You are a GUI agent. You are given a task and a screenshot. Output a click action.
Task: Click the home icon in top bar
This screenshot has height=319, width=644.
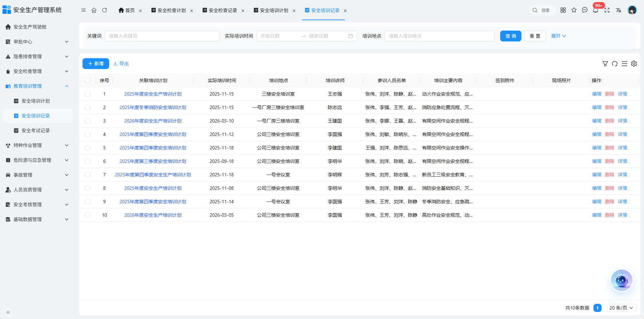point(94,10)
